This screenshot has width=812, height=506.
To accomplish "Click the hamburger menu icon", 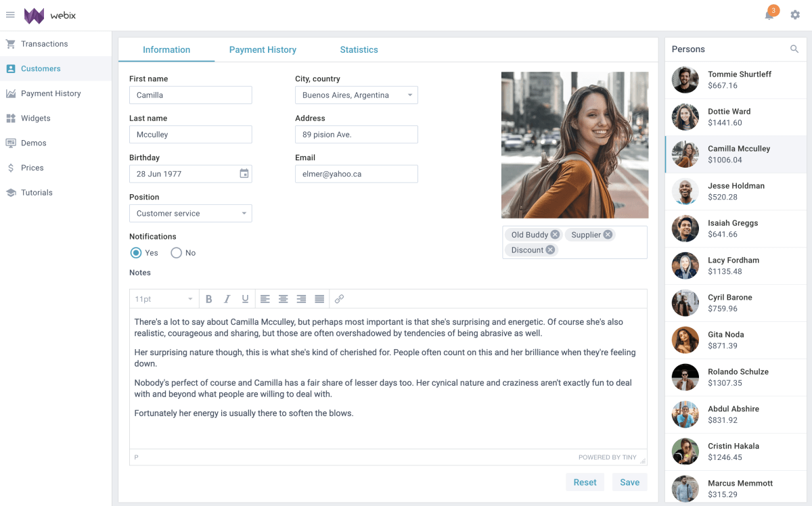I will [x=10, y=15].
